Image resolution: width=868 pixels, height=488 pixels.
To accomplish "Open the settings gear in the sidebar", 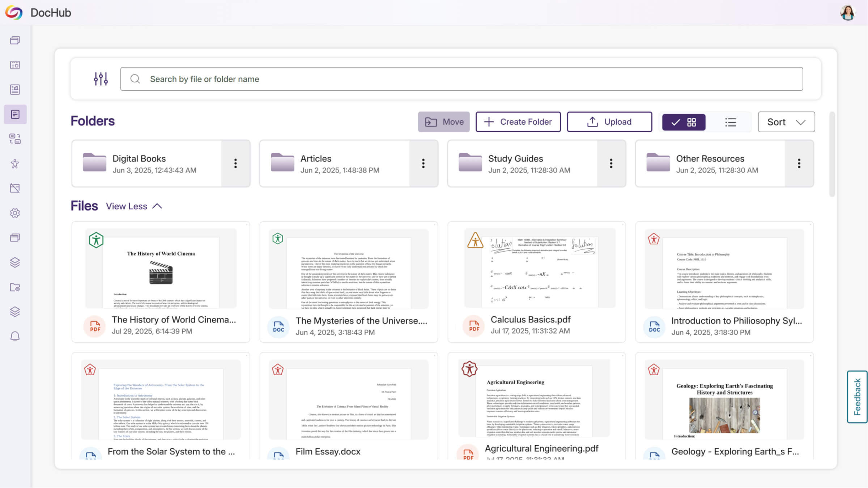I will click(x=15, y=213).
